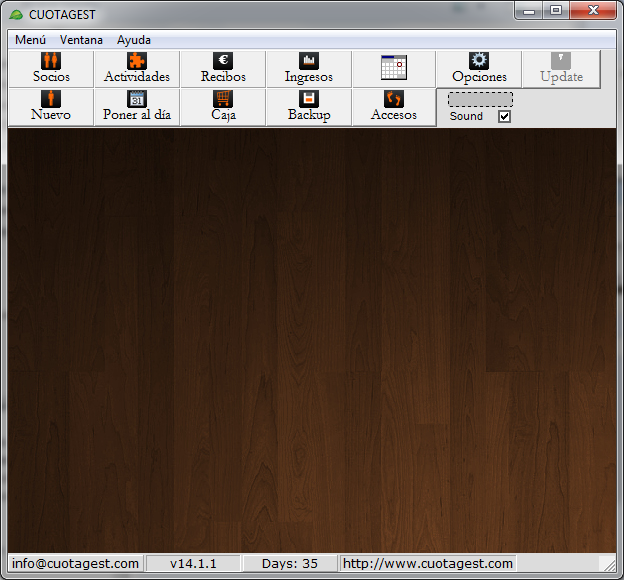Close the CUOTAGEST window

tap(593, 11)
